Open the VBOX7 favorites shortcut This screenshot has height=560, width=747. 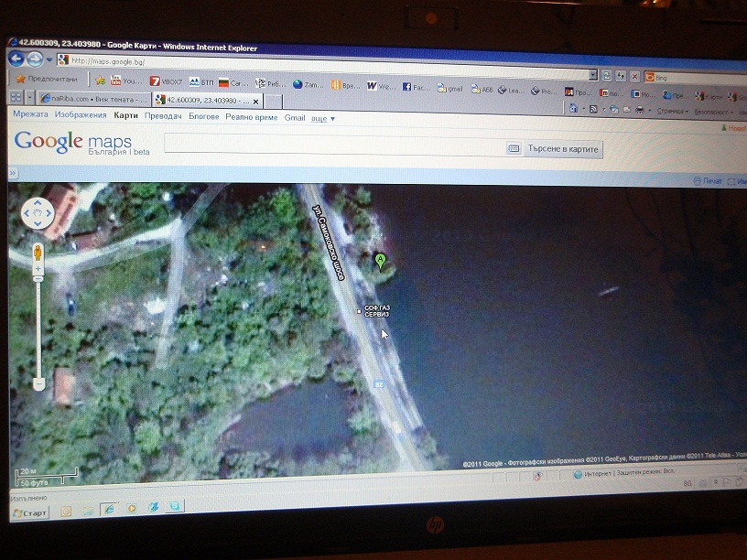point(166,81)
